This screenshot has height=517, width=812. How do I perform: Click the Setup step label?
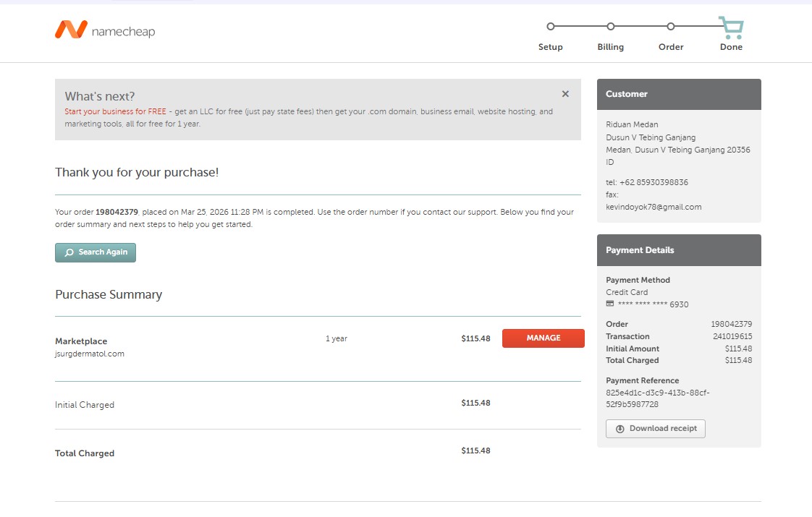coord(551,47)
